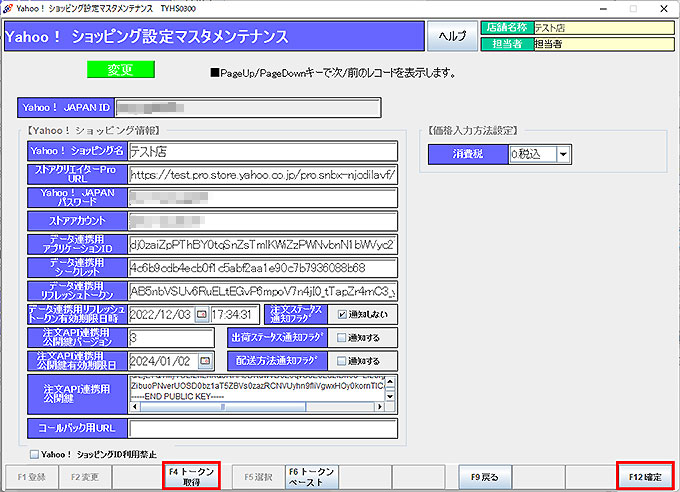Click the Yahoo！JAPAN ID field
Image resolution: width=680 pixels, height=492 pixels.
click(x=248, y=108)
